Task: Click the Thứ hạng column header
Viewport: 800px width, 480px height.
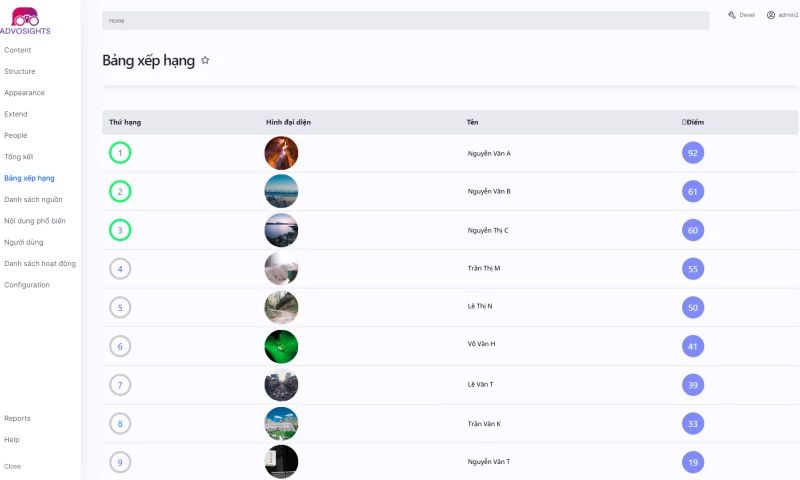Action: click(x=125, y=122)
